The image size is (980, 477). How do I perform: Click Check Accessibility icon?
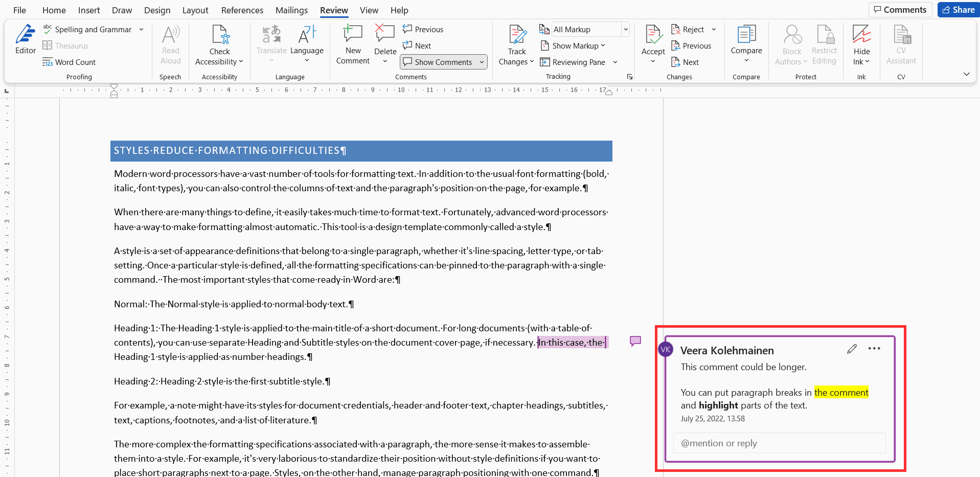pyautogui.click(x=220, y=34)
